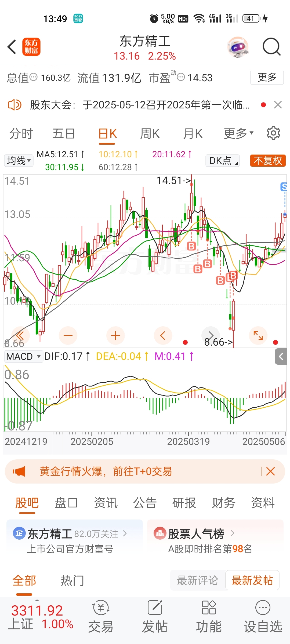
Task: Tap the speaker announcement icon
Action: 15,105
